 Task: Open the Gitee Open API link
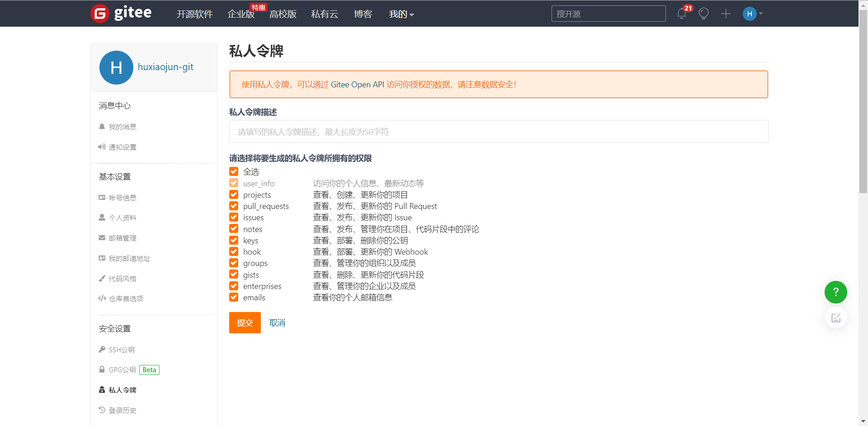coord(358,85)
